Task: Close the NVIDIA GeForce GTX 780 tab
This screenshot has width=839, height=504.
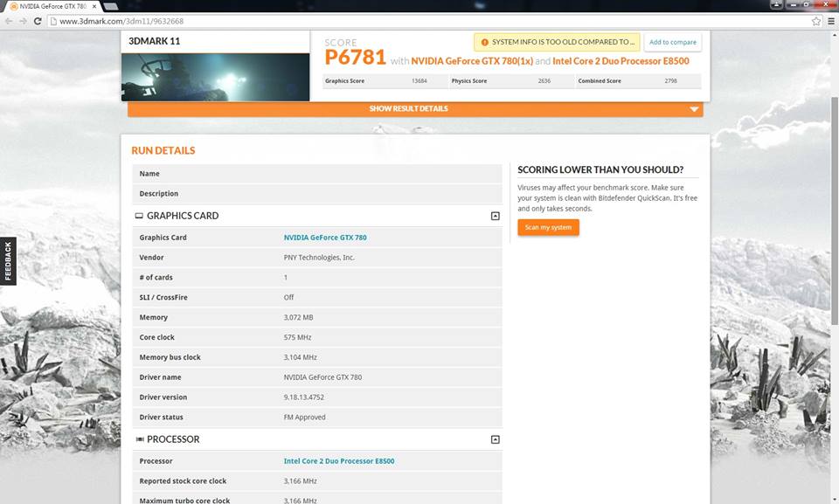Action: [x=94, y=6]
